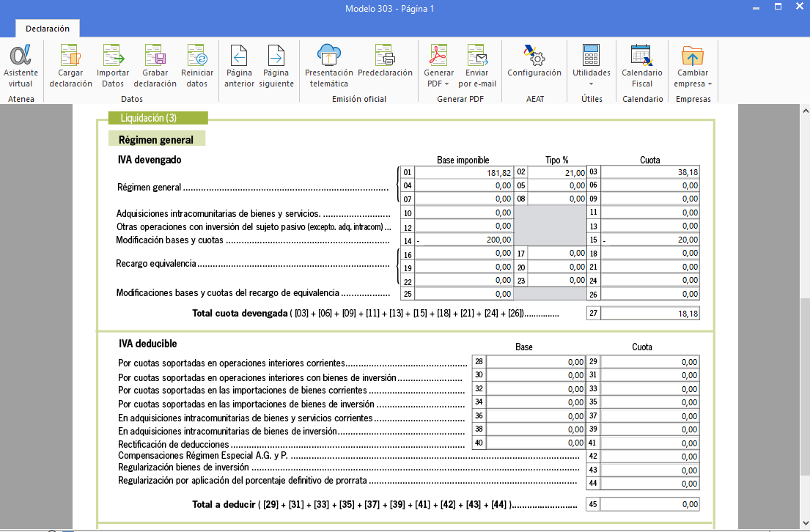810x532 pixels.
Task: Click recargo base field 19
Action: (x=463, y=267)
